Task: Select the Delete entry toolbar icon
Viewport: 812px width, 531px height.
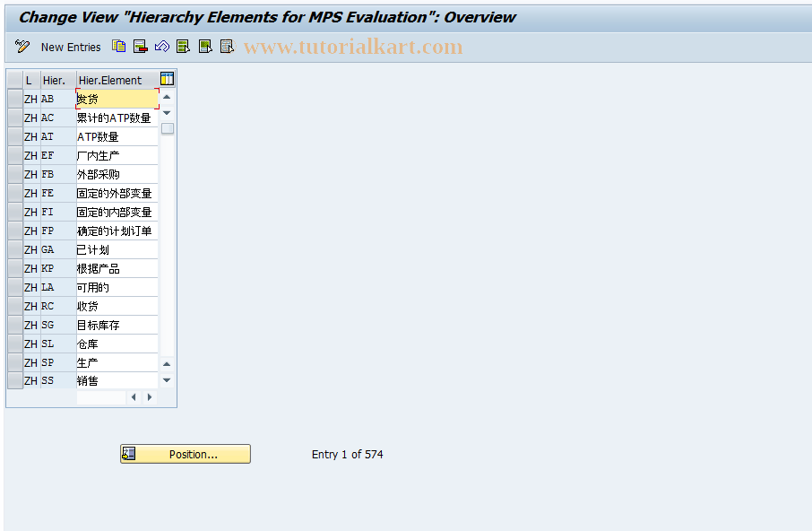Action: (140, 46)
